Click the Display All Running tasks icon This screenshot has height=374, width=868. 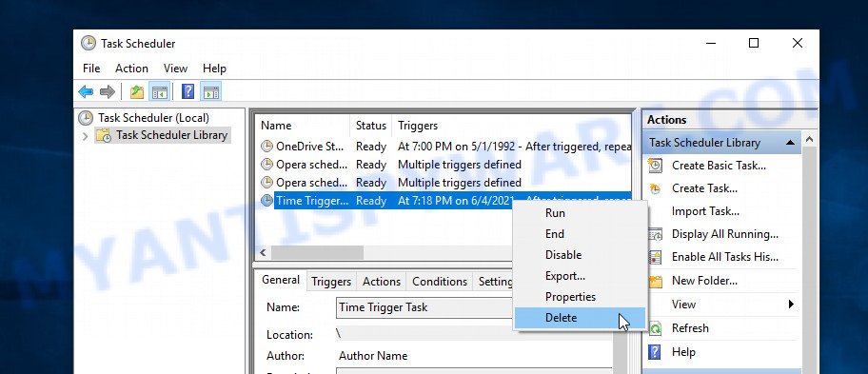pos(656,234)
